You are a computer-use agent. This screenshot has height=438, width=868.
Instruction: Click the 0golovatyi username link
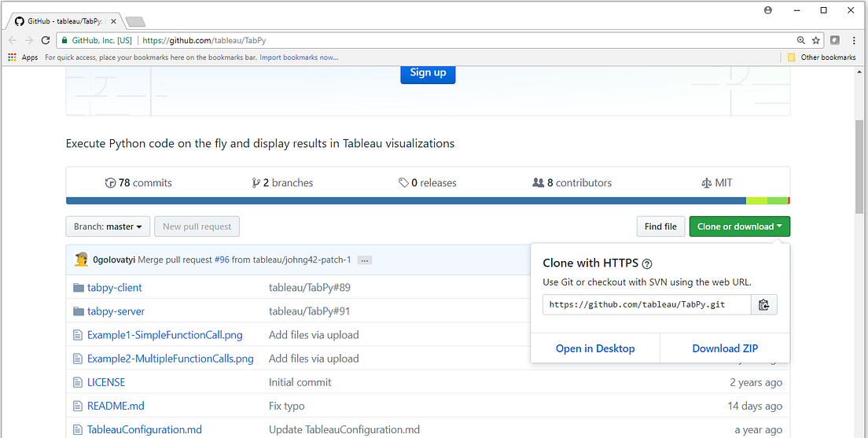(x=114, y=259)
